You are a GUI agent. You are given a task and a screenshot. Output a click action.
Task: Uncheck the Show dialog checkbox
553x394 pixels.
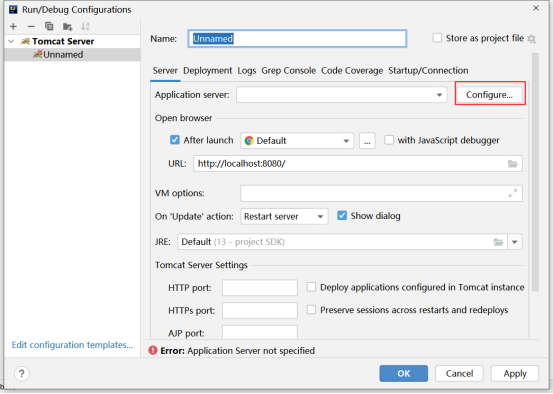(x=342, y=216)
